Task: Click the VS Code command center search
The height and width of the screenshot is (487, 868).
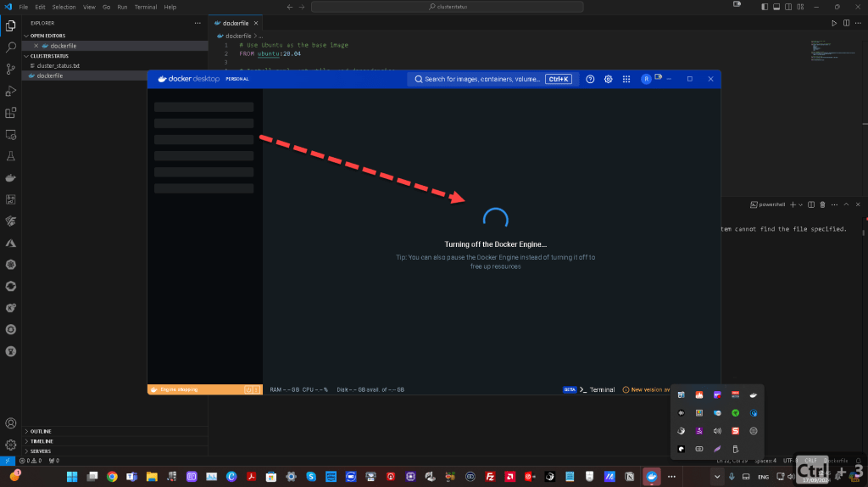Action: (448, 7)
